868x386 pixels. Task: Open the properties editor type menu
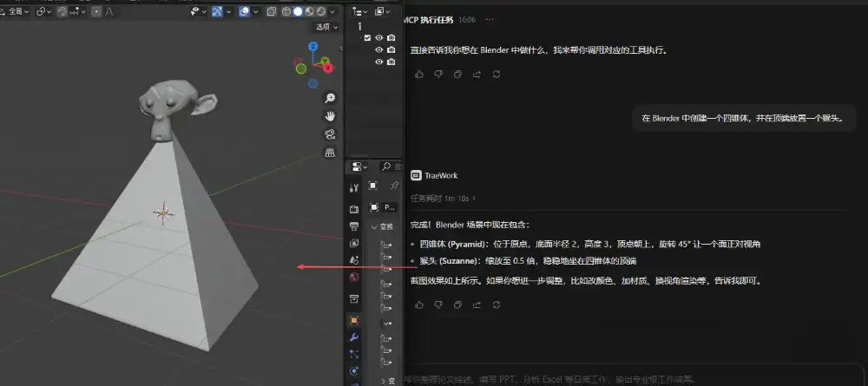click(360, 167)
